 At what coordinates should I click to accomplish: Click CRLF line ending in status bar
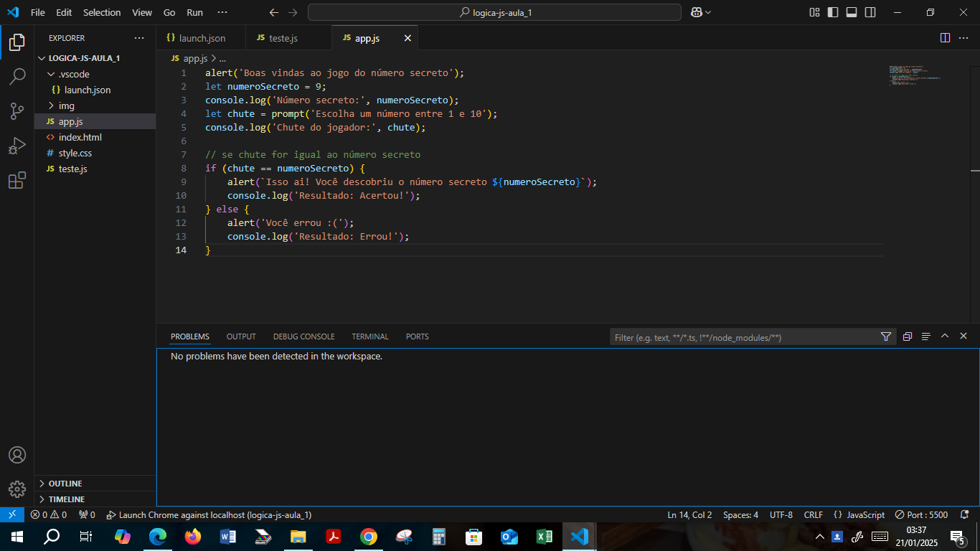(x=814, y=515)
